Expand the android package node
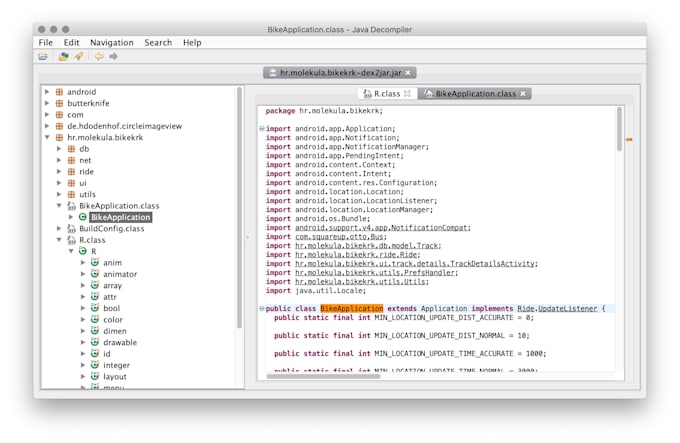 (47, 92)
